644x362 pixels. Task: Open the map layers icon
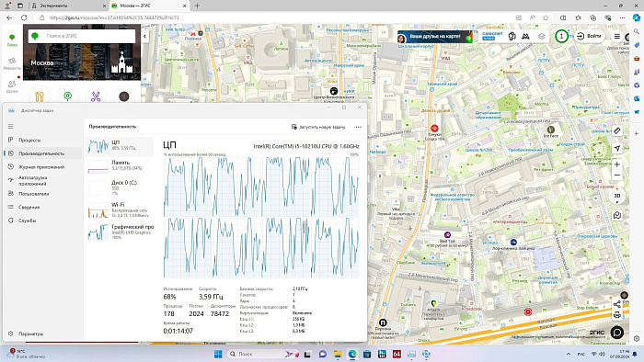541,36
